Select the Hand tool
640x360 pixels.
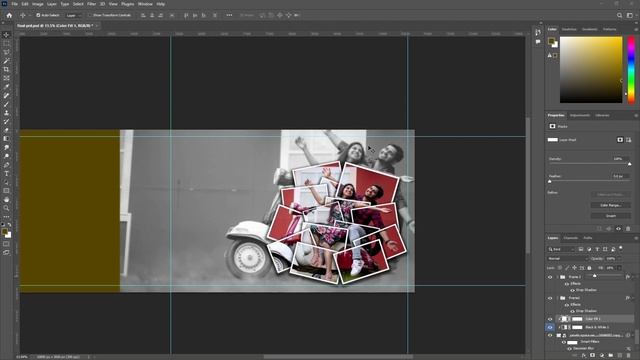click(x=6, y=200)
